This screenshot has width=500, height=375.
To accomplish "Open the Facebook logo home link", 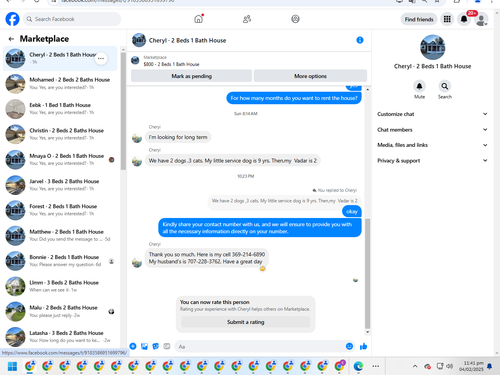I will tap(12, 19).
